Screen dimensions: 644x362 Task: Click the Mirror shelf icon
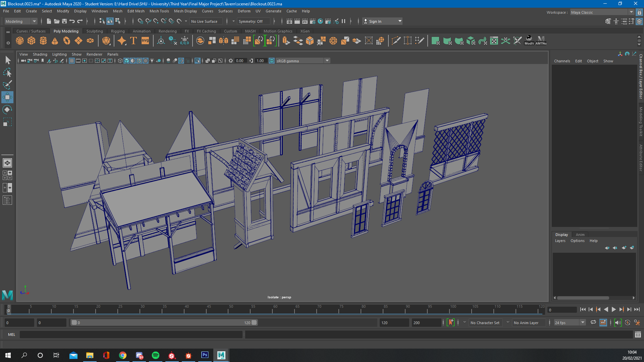(223, 41)
